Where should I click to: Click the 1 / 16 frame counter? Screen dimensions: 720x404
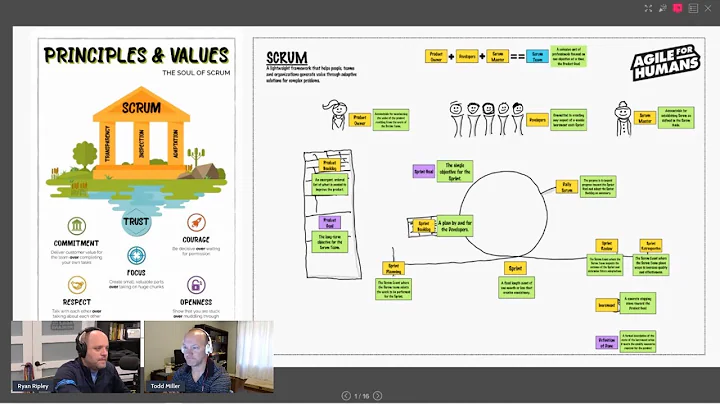click(361, 396)
